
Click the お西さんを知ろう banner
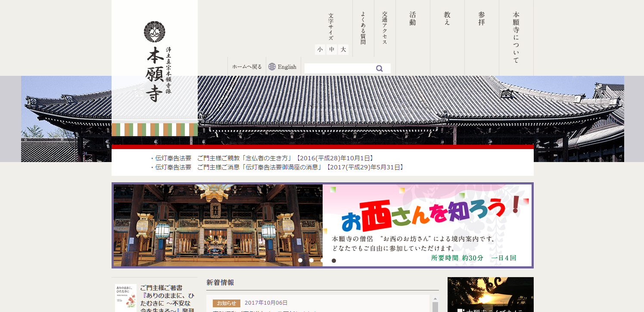point(427,225)
